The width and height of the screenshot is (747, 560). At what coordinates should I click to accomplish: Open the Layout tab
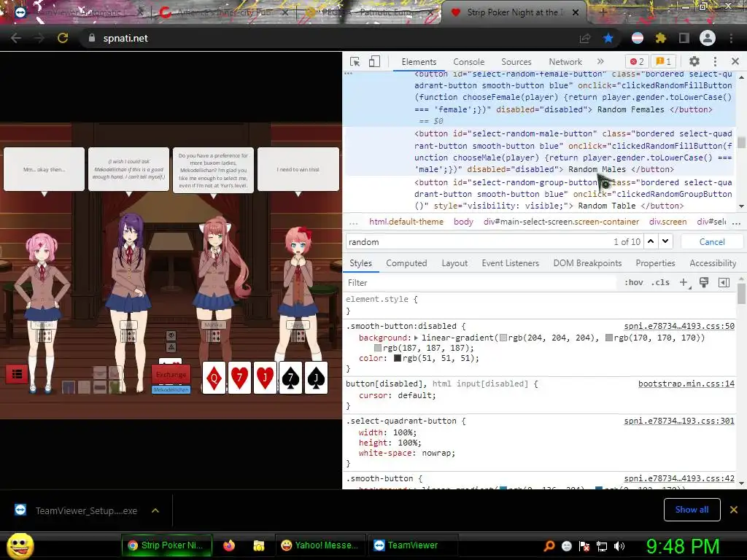pos(454,263)
